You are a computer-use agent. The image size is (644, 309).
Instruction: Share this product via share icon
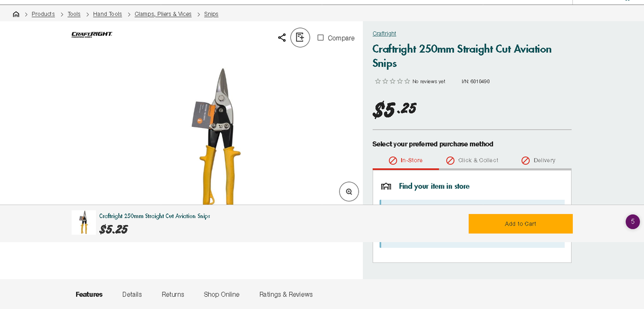(282, 38)
